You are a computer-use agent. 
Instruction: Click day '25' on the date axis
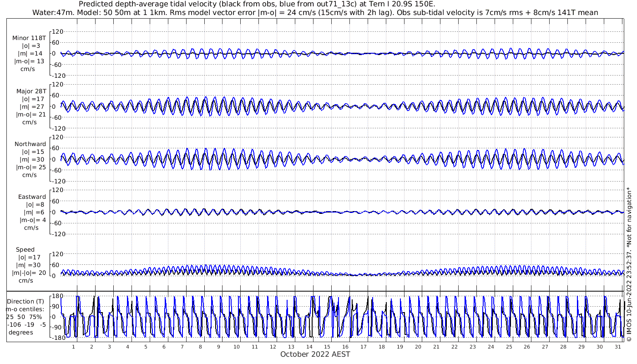[509, 347]
